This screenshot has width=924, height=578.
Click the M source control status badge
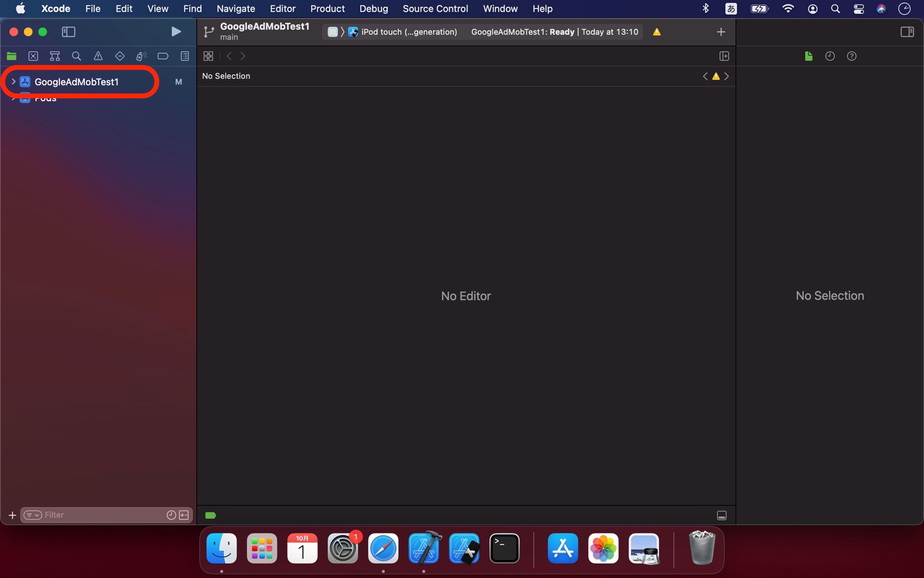pos(179,82)
